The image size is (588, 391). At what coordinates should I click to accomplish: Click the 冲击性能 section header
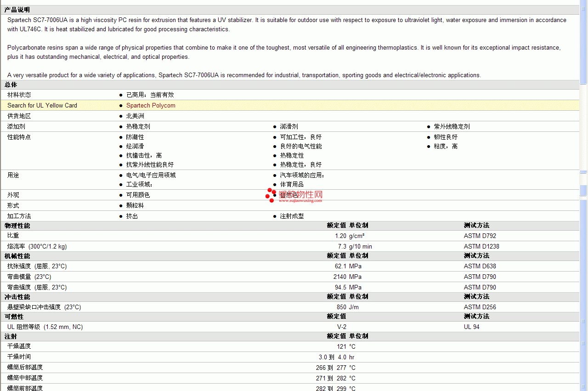coord(17,297)
